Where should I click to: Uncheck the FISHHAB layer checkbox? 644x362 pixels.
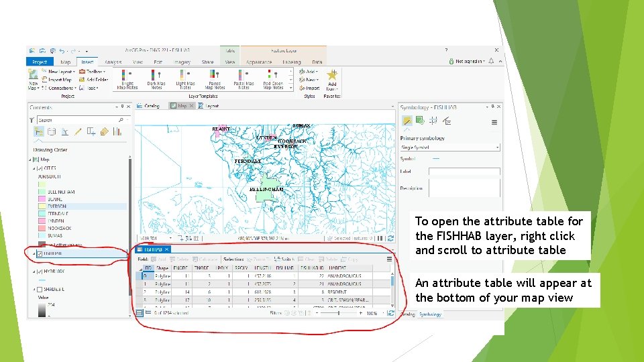pos(40,253)
